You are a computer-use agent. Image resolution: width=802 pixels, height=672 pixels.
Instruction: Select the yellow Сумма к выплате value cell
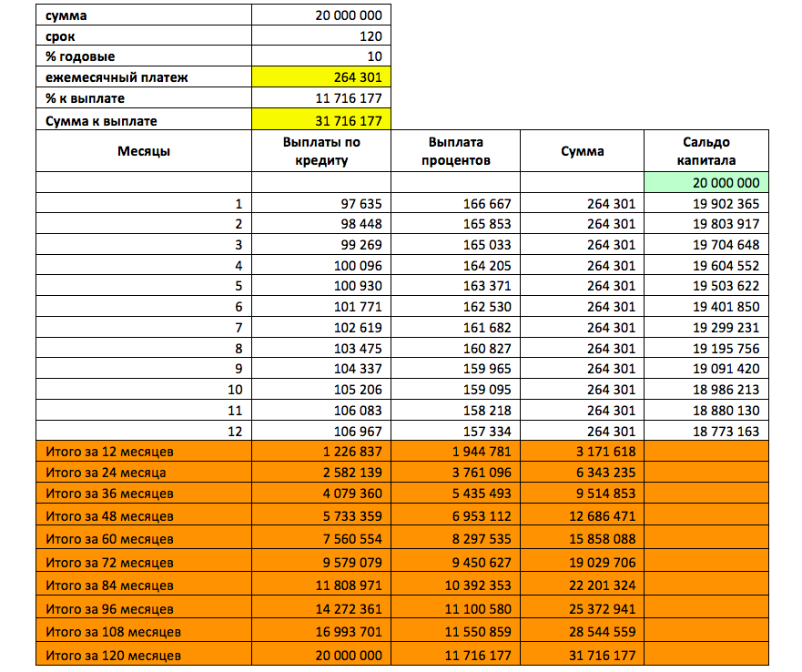tap(320, 120)
